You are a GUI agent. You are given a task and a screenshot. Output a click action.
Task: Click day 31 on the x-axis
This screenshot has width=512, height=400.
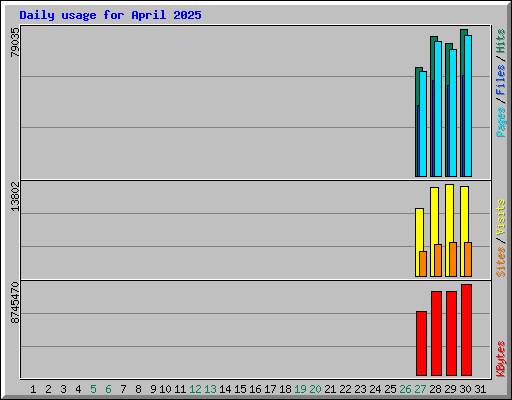(x=480, y=389)
